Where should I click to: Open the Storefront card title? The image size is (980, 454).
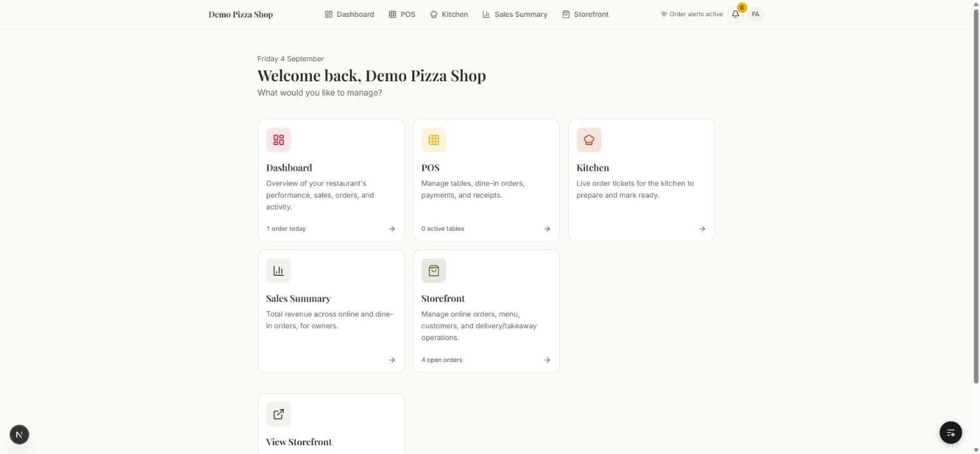[443, 298]
